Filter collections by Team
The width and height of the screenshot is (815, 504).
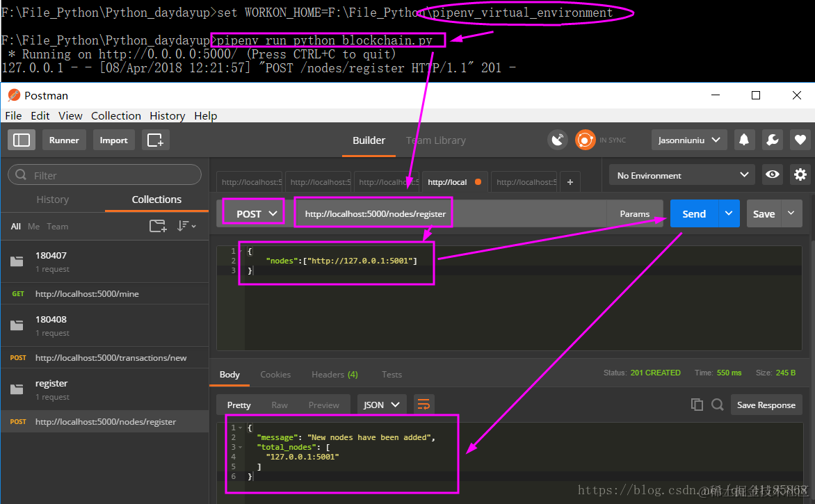[x=57, y=226]
